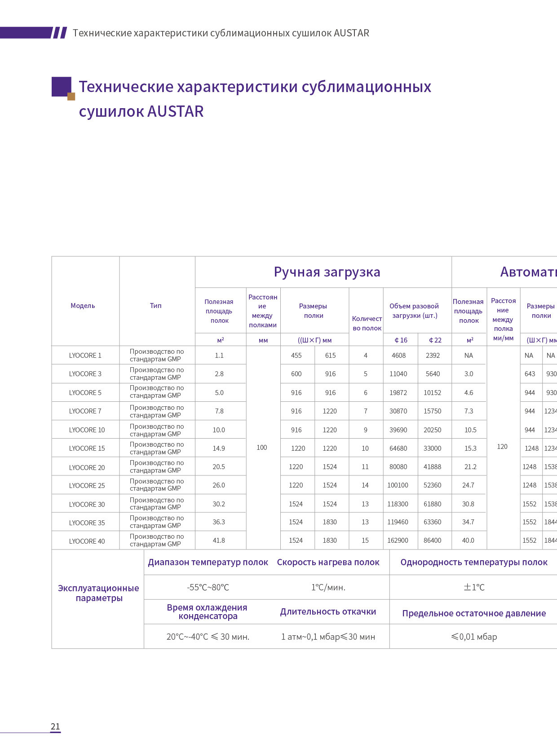Click the load volume value '80080'
The height and width of the screenshot is (756, 557).
[x=398, y=467]
